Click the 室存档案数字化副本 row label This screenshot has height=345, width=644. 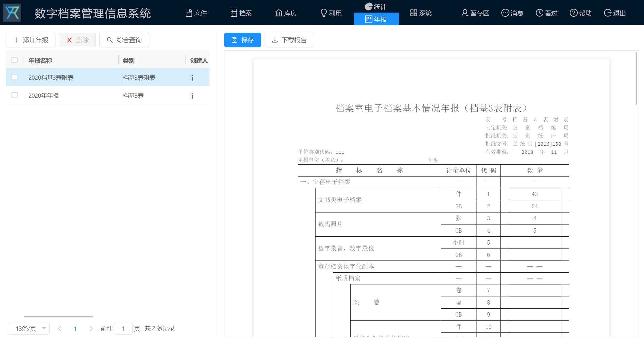[346, 266]
